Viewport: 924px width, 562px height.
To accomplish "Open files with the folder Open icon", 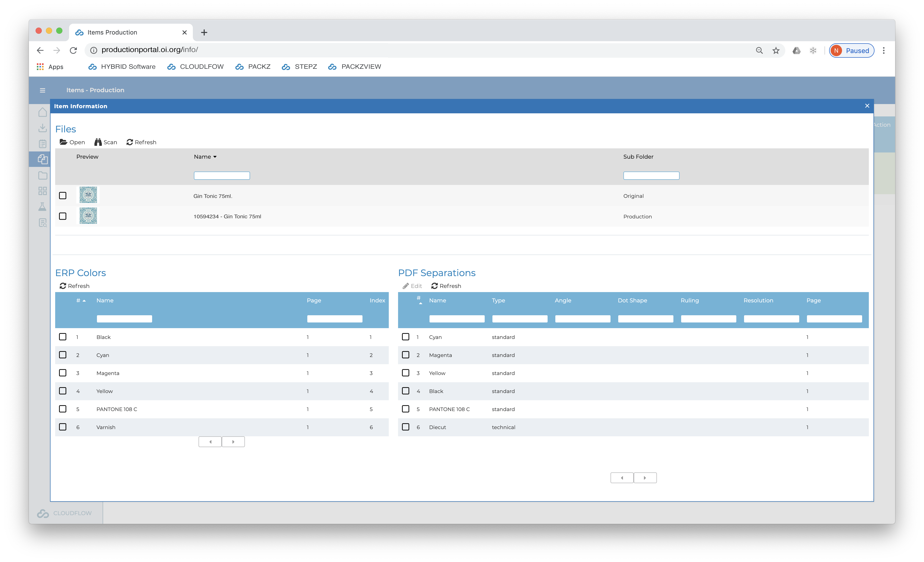I will (x=63, y=142).
